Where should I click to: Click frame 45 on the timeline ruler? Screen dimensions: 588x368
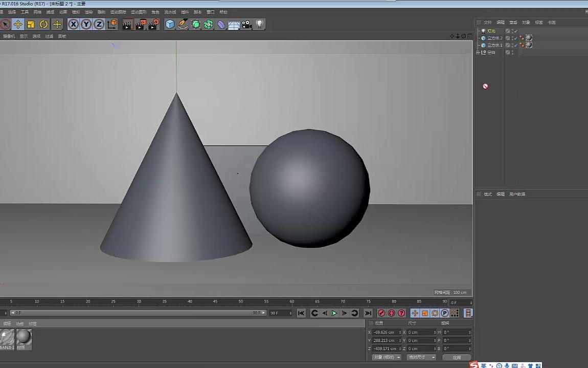point(215,301)
